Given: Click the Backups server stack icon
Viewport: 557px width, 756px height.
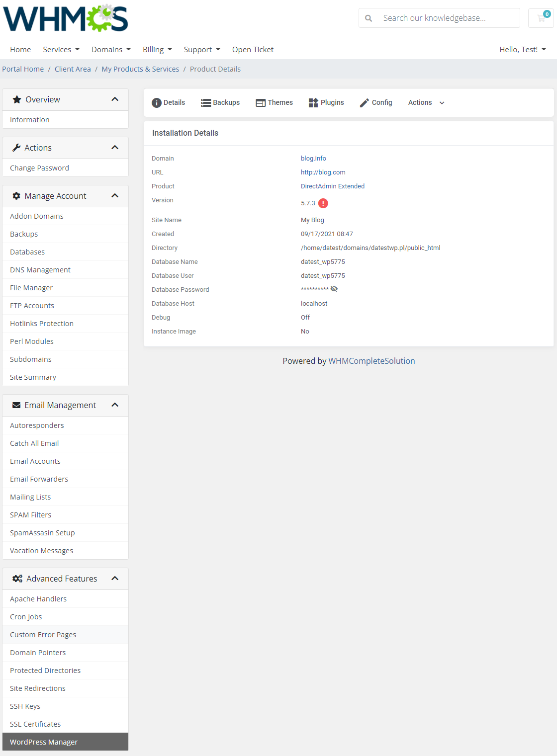Looking at the screenshot, I should (206, 103).
